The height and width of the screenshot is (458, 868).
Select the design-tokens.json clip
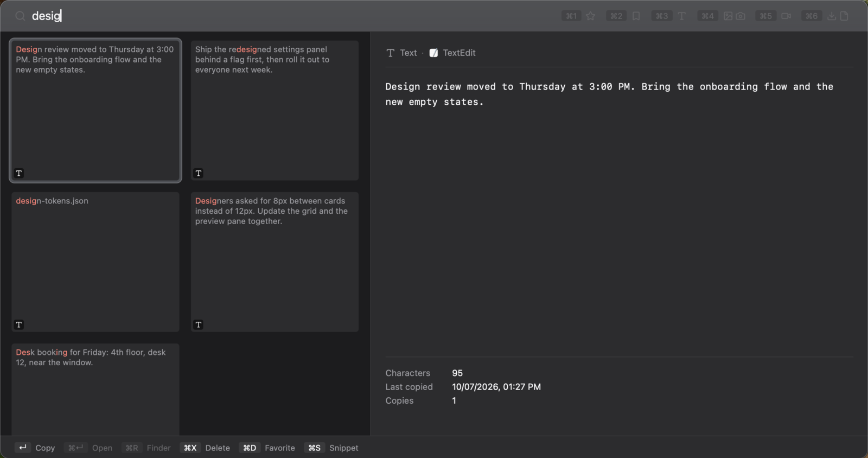[x=95, y=262]
